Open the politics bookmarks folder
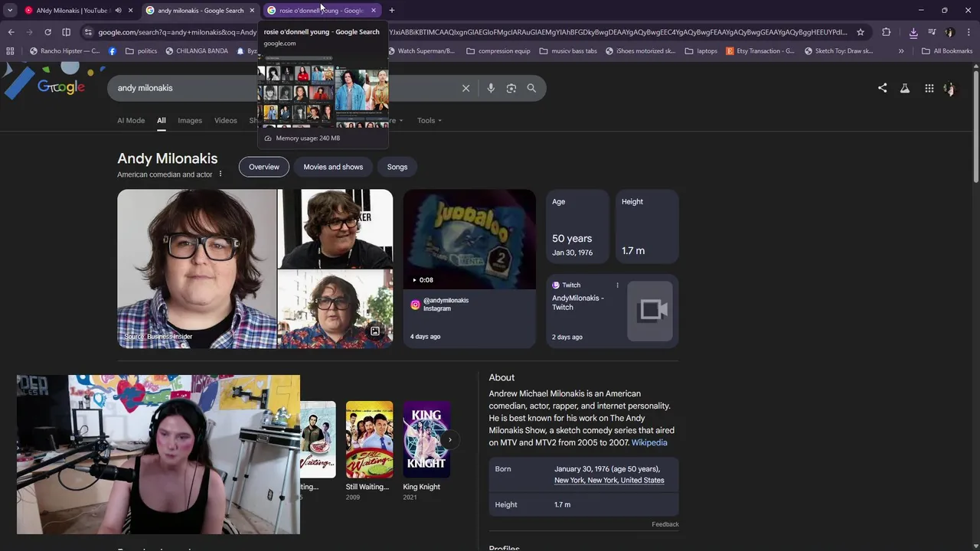Viewport: 980px width, 551px height. 141,51
